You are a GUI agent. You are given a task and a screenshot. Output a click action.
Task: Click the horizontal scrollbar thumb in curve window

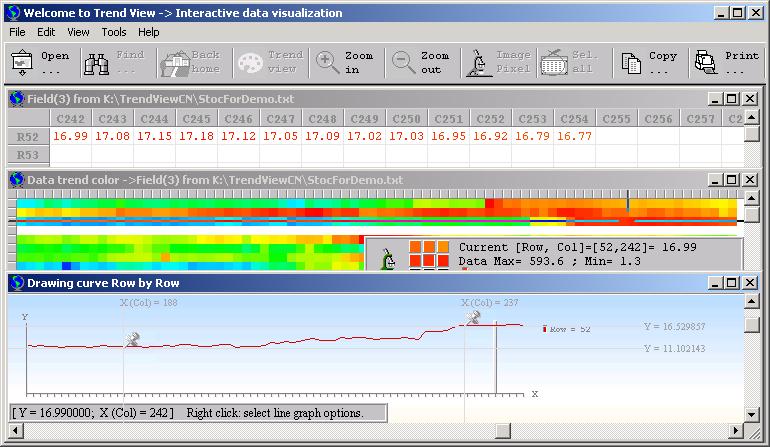click(x=503, y=431)
